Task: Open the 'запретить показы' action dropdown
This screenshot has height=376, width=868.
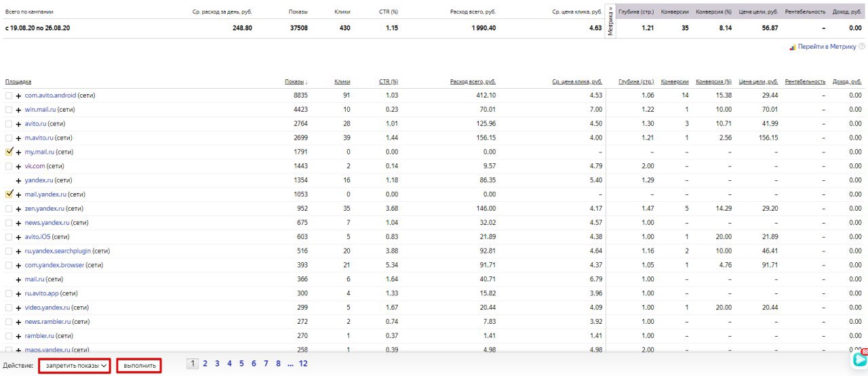Action: (75, 366)
